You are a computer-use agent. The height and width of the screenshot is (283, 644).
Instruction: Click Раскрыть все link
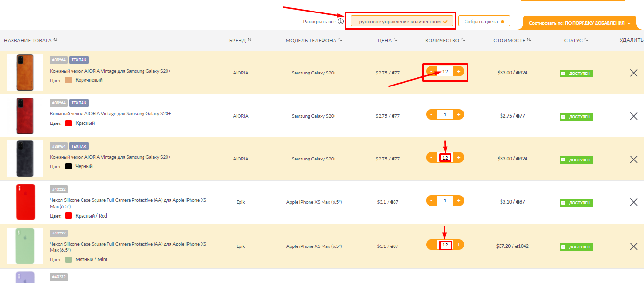pos(319,22)
